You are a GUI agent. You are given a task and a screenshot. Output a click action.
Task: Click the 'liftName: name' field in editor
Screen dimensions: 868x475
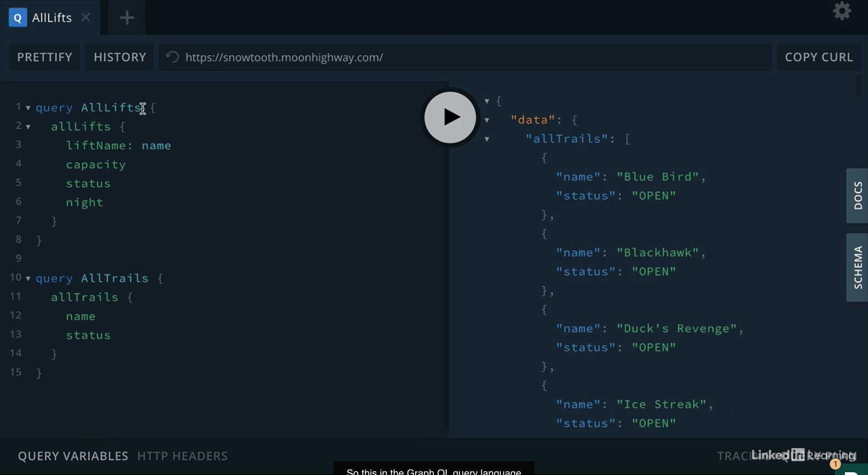(x=119, y=146)
